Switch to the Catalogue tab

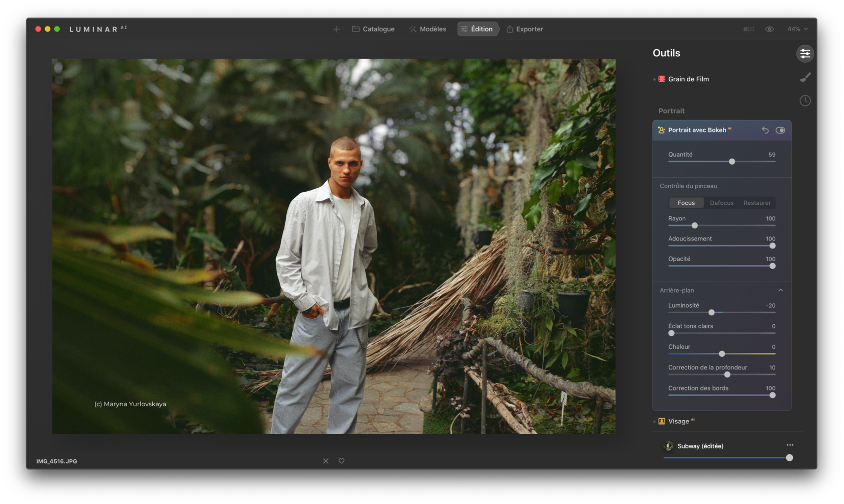tap(373, 29)
